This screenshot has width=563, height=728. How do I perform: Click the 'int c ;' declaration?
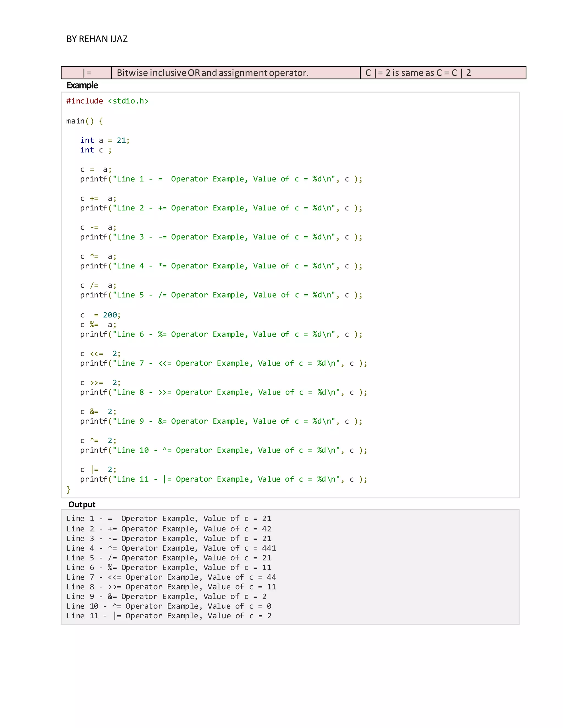96,150
